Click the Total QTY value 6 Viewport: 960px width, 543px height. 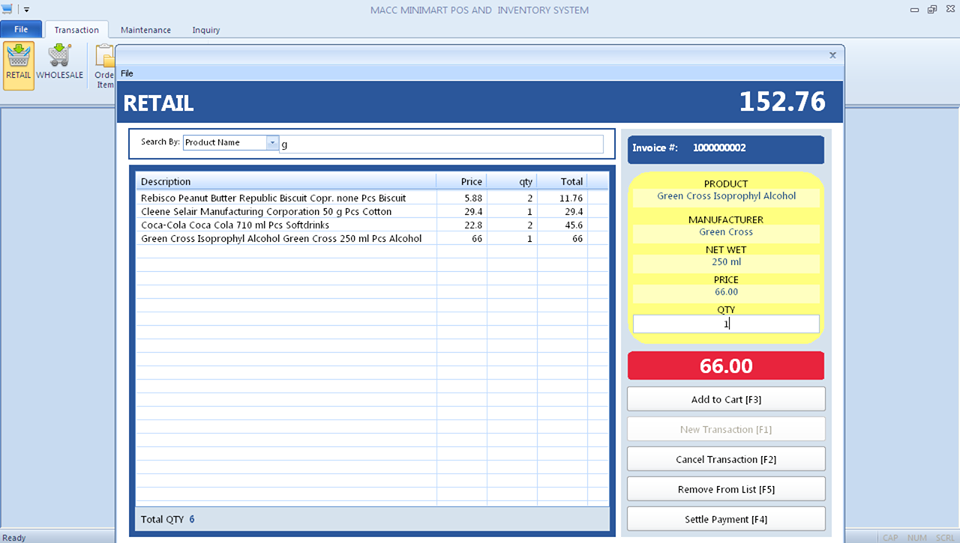pyautogui.click(x=192, y=519)
